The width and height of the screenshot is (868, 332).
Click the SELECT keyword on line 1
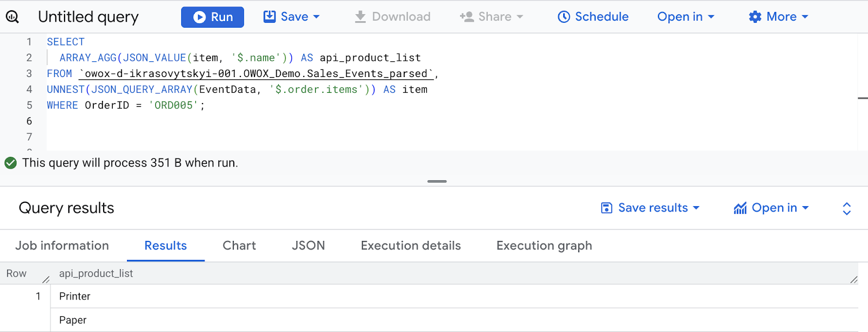pyautogui.click(x=66, y=42)
